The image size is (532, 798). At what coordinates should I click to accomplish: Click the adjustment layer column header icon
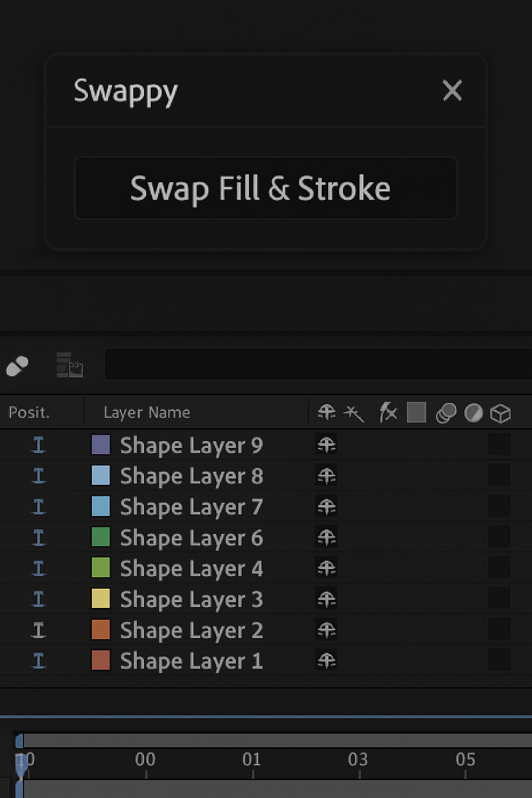pyautogui.click(x=473, y=413)
